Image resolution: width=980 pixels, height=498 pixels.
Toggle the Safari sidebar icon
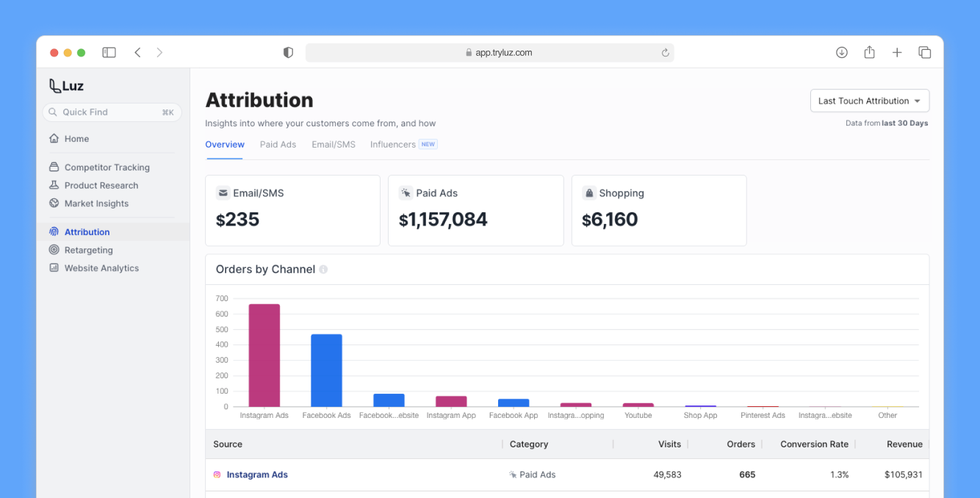109,52
